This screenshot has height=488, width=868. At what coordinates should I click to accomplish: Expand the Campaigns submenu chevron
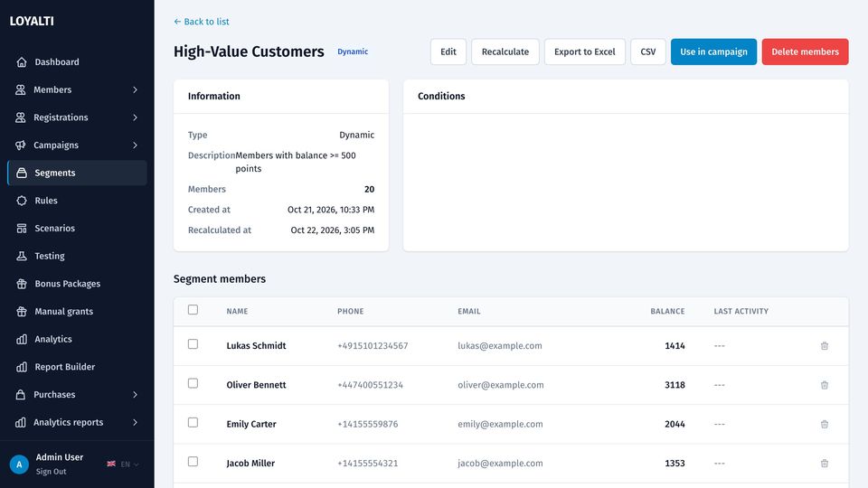(135, 145)
